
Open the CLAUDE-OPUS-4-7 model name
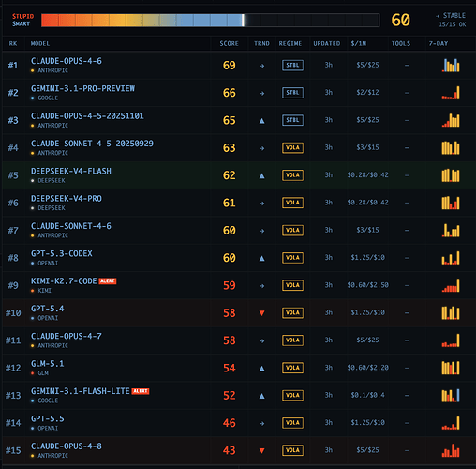tap(67, 336)
